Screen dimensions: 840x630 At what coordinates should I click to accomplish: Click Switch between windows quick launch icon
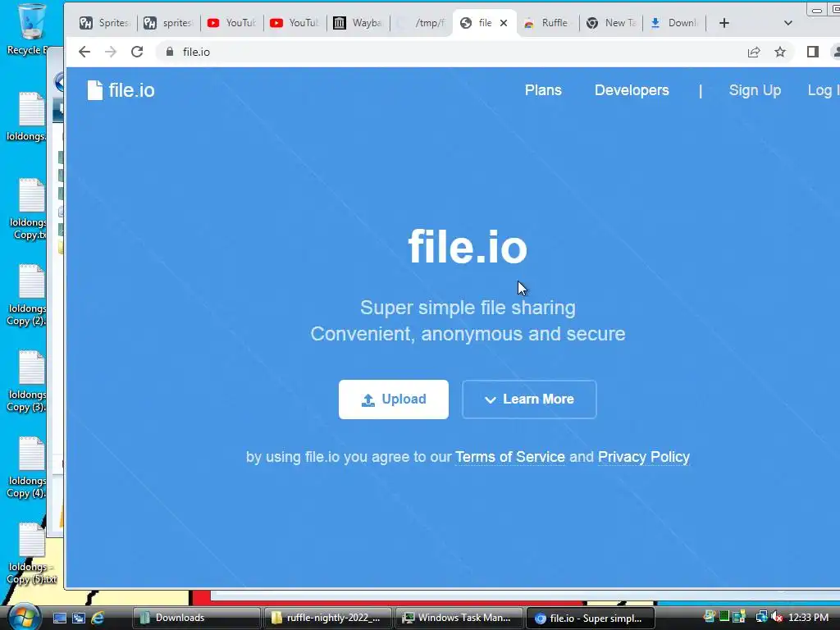pos(79,619)
